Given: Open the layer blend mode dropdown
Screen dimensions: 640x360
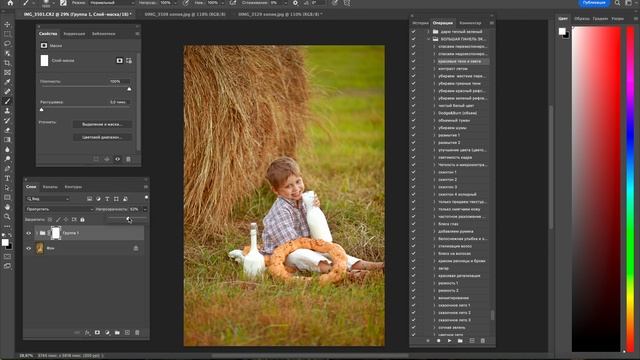Looking at the screenshot, I should point(59,209).
